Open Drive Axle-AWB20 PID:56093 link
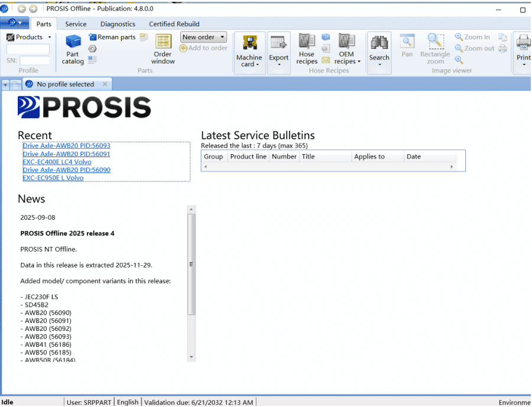This screenshot has height=407, width=532. point(66,145)
